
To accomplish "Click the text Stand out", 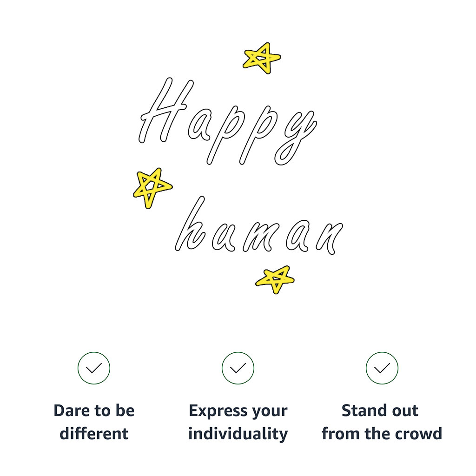I will 380,410.
